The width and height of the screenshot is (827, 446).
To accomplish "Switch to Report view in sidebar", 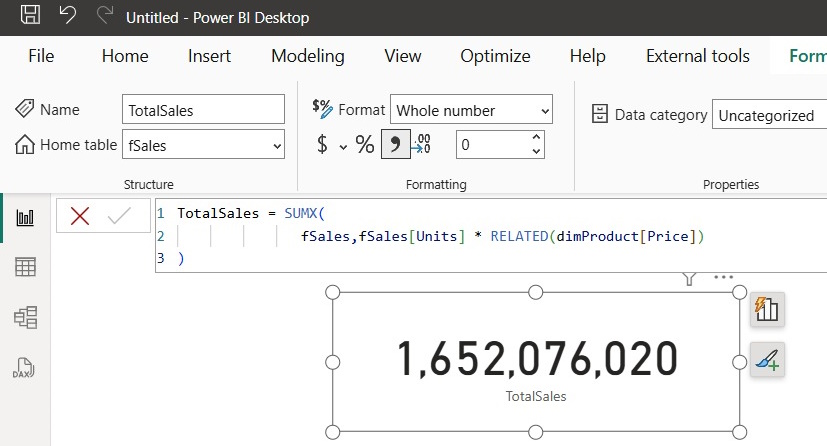I will tap(25, 217).
